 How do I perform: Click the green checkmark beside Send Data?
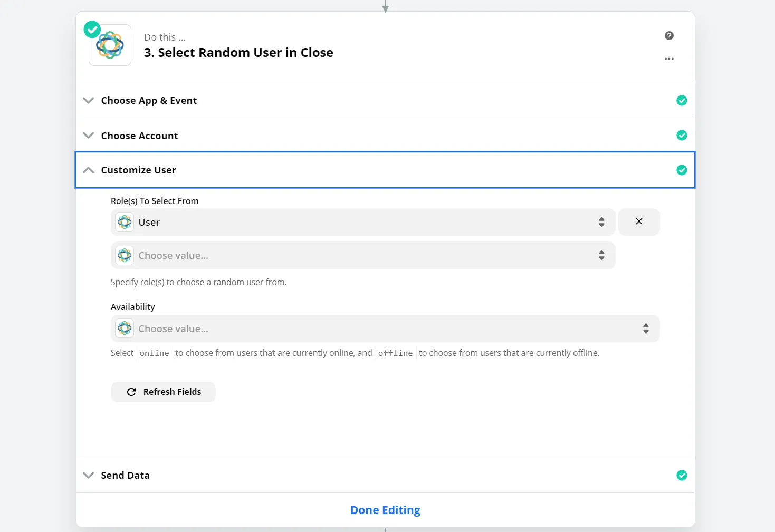click(682, 476)
